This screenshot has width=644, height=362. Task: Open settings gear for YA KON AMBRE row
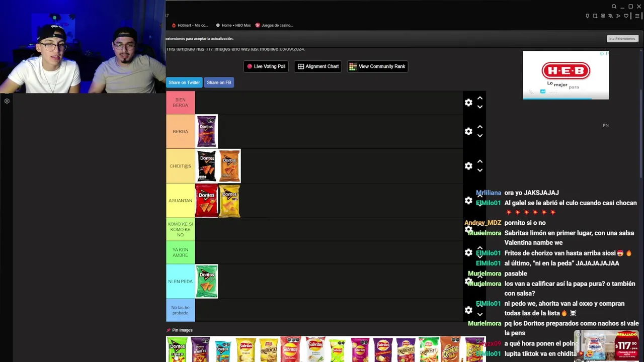[468, 252]
